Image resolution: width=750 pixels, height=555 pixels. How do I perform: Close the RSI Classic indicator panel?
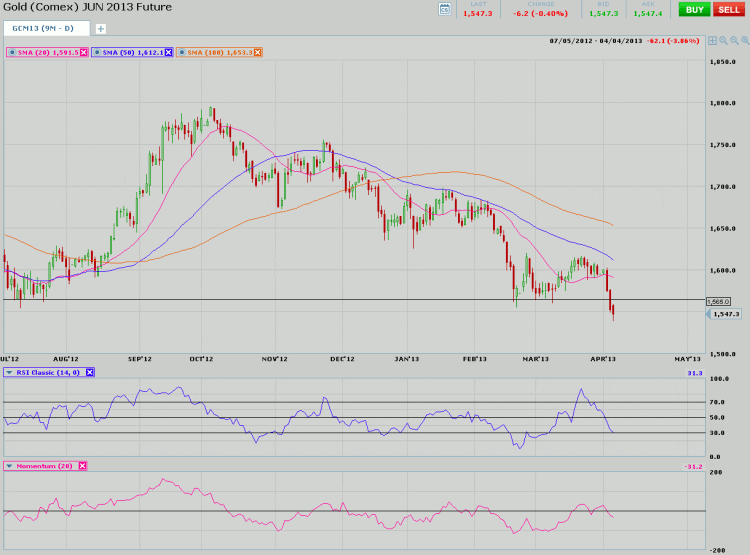(x=89, y=373)
